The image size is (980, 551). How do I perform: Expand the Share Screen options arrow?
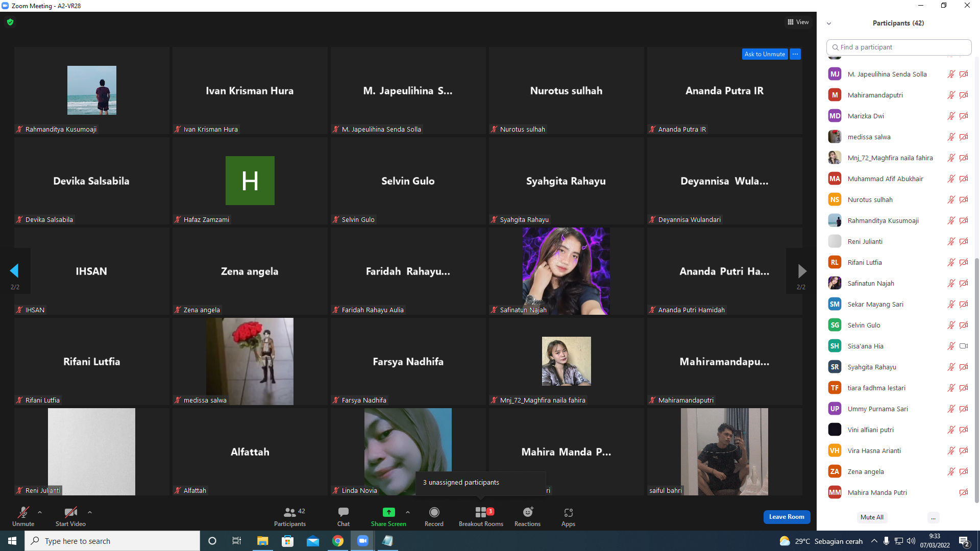click(408, 512)
